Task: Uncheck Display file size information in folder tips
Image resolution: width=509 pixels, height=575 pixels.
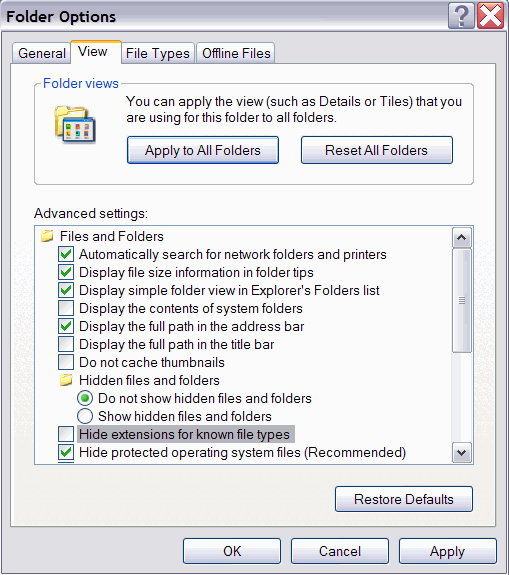Action: tap(66, 272)
